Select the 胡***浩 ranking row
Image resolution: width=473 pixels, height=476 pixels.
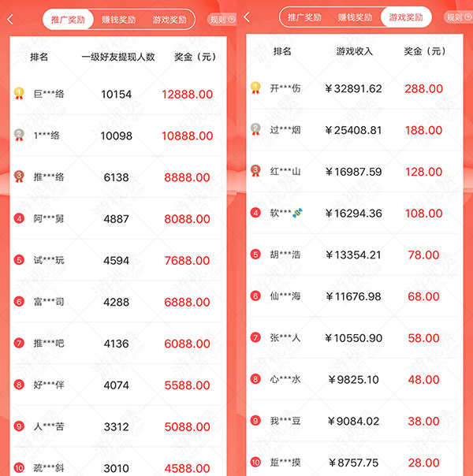coord(354,255)
